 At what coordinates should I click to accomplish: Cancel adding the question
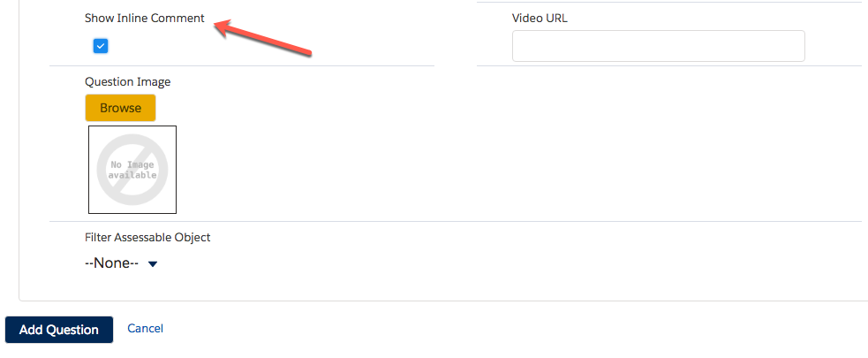coord(145,329)
